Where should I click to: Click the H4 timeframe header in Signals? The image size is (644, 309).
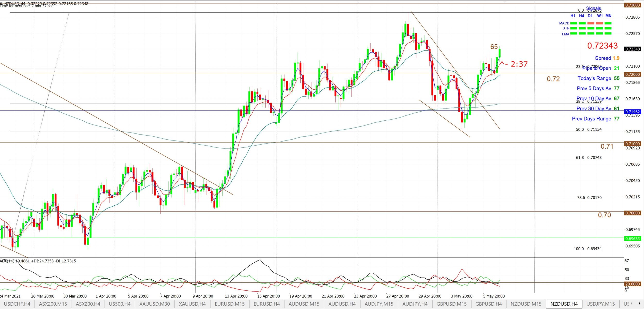pyautogui.click(x=582, y=16)
